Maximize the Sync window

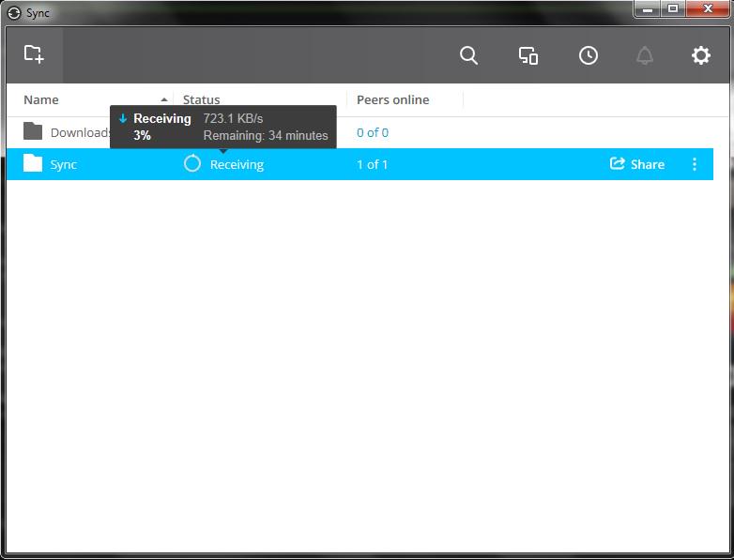pos(673,9)
